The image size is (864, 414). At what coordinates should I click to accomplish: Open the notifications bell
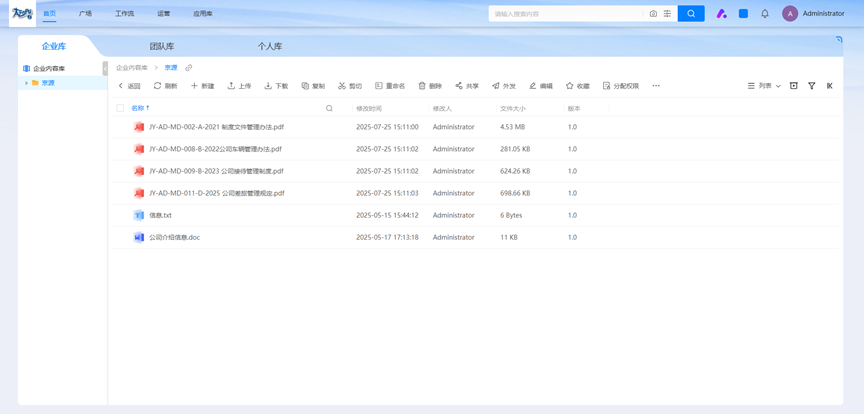(x=765, y=14)
